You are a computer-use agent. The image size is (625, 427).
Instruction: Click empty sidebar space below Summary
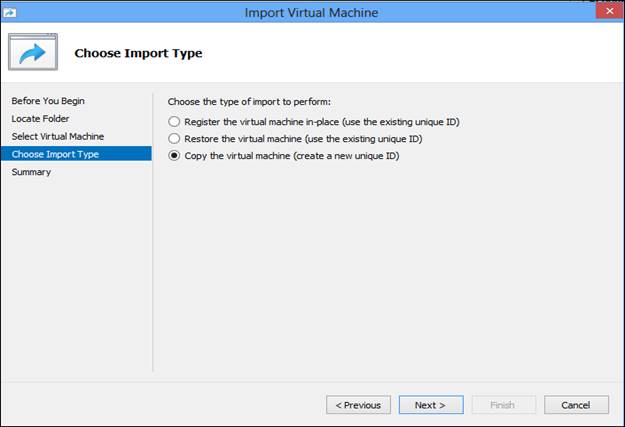tap(75, 280)
